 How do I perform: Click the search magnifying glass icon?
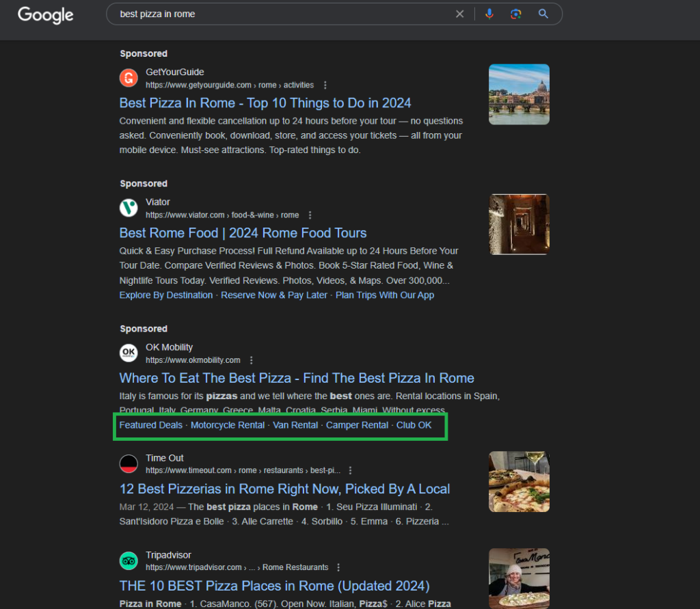(x=543, y=14)
